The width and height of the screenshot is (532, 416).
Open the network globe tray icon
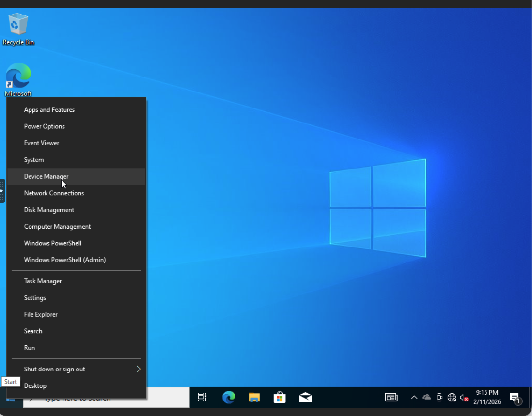click(x=452, y=397)
